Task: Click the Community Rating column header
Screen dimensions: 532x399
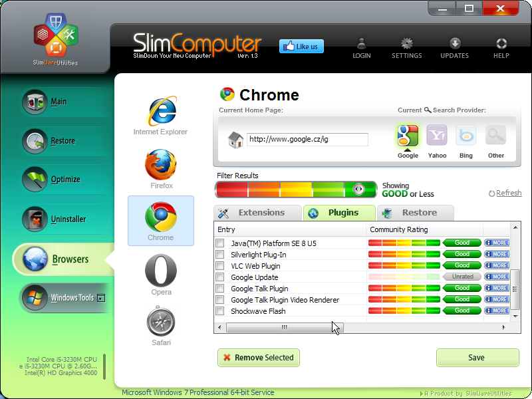Action: click(x=425, y=229)
